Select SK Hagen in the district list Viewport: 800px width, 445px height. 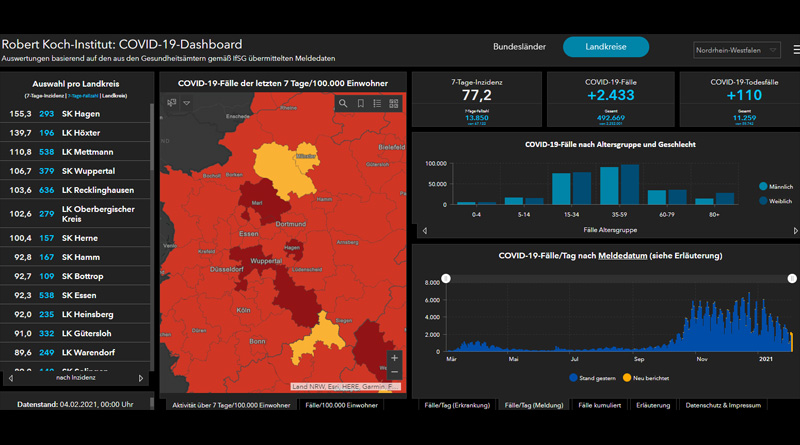76,114
